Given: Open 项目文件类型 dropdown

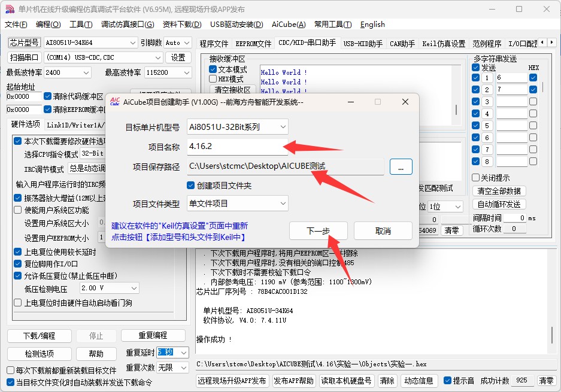Looking at the screenshot, I should click(x=238, y=203).
